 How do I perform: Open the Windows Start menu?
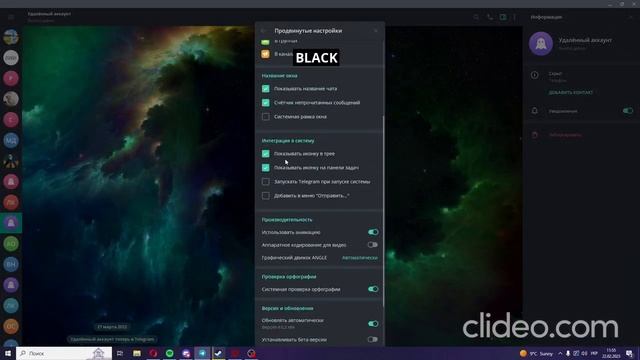(8, 353)
